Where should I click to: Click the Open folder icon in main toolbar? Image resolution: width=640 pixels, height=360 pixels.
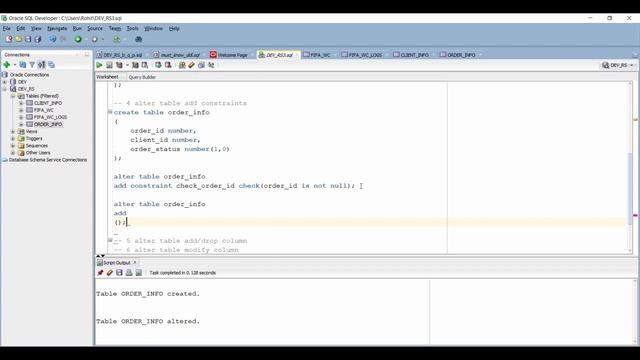pos(18,39)
